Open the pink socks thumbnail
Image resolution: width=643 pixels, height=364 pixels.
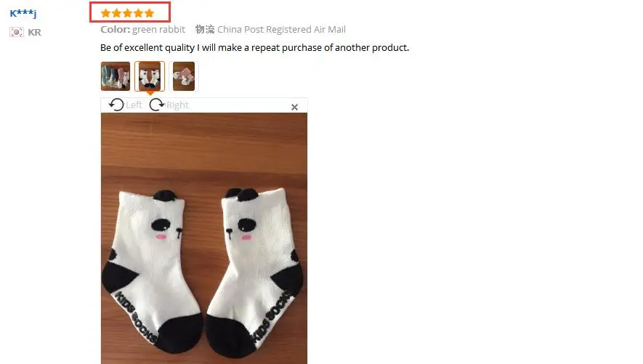tap(184, 76)
